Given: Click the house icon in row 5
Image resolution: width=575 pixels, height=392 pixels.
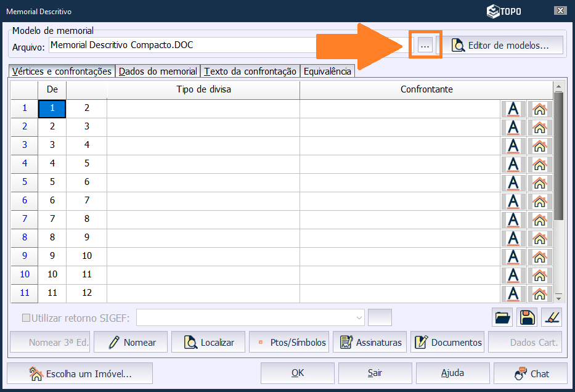Looking at the screenshot, I should click(x=539, y=182).
